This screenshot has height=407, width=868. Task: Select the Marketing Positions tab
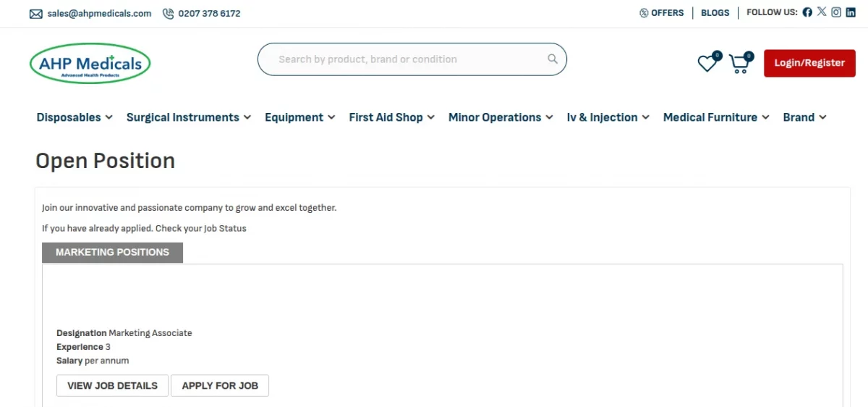click(x=112, y=253)
